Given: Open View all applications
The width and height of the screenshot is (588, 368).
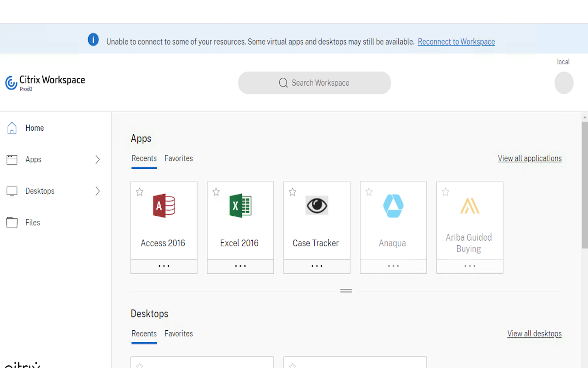Looking at the screenshot, I should pos(529,158).
